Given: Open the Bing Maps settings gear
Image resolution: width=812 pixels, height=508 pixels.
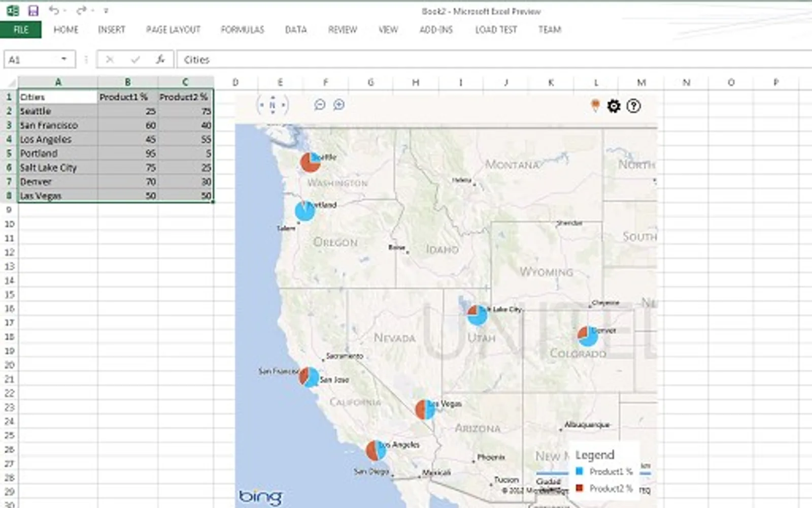Looking at the screenshot, I should [x=614, y=106].
